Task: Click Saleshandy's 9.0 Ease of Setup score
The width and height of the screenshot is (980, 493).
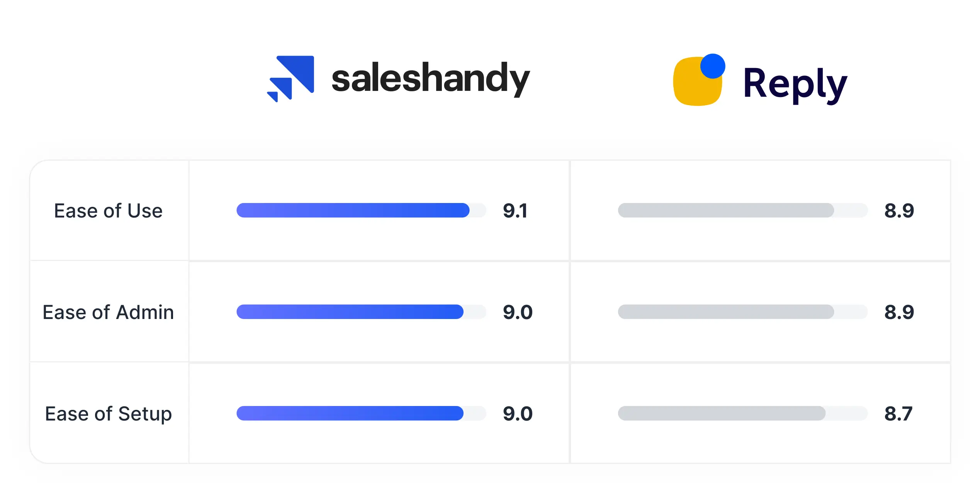Action: tap(518, 413)
